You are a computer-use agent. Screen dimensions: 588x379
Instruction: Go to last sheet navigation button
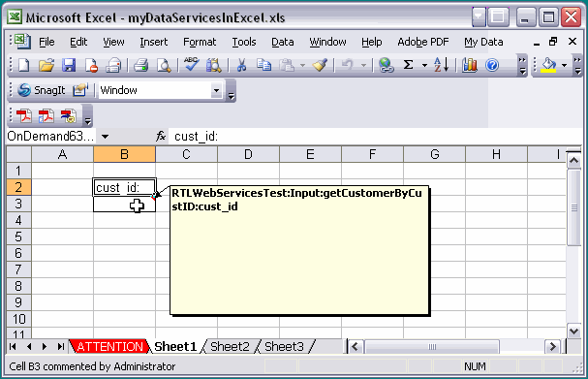pos(60,347)
